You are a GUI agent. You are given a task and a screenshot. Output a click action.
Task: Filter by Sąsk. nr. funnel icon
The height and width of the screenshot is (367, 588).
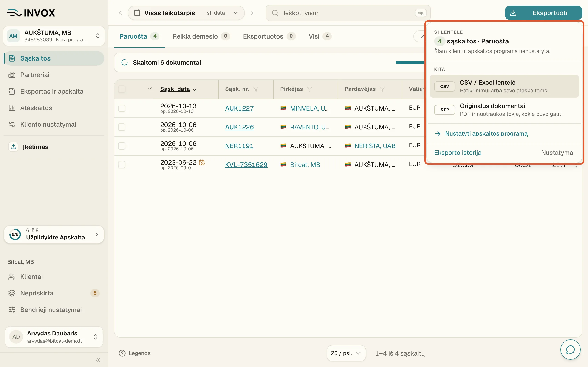[256, 89]
